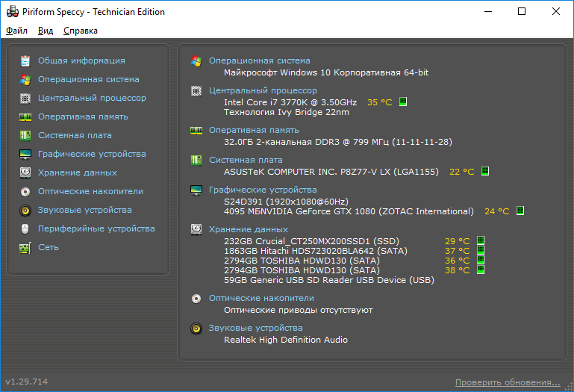Click the temperature indicator next to 36 °C
The width and height of the screenshot is (574, 392).
481,260
